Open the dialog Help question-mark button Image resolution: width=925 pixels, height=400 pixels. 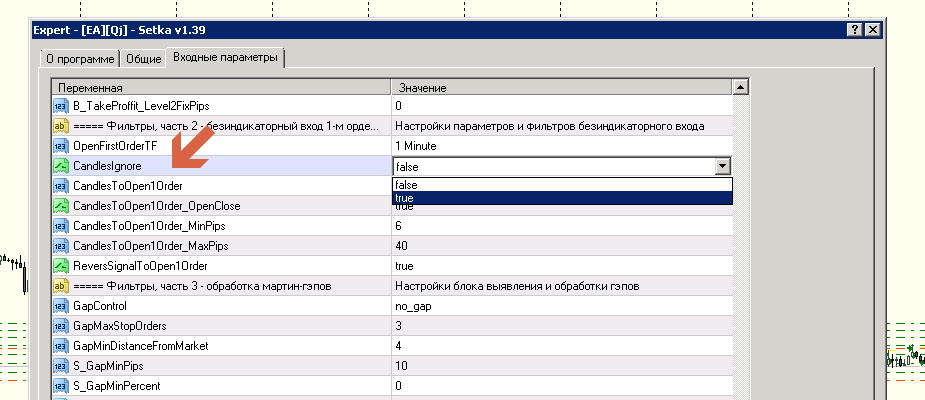pos(855,30)
